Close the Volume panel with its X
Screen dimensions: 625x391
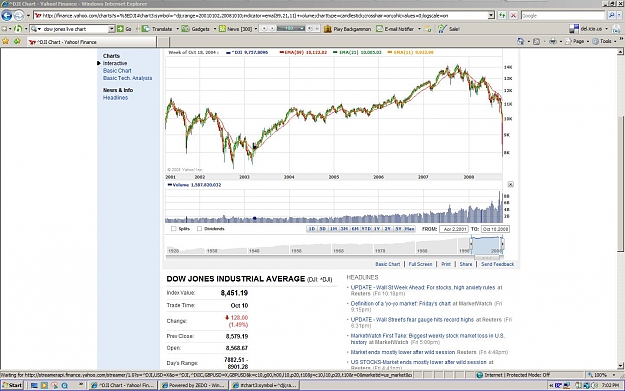[511, 184]
